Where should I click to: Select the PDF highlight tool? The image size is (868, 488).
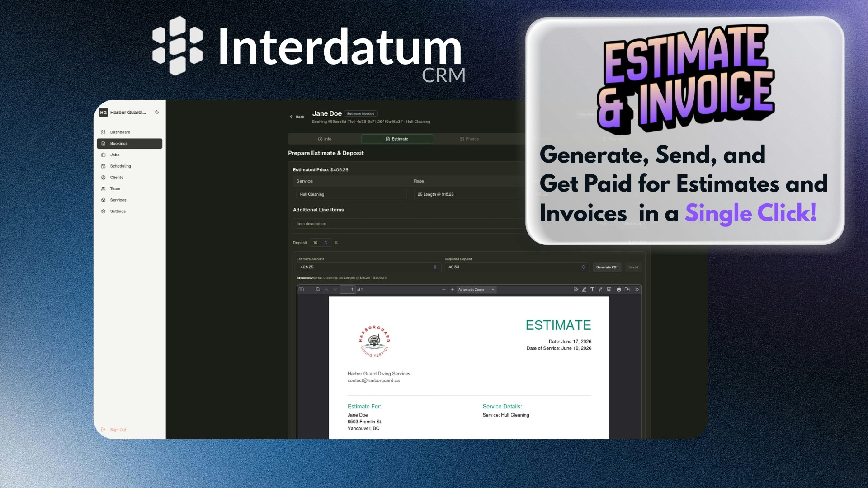584,290
